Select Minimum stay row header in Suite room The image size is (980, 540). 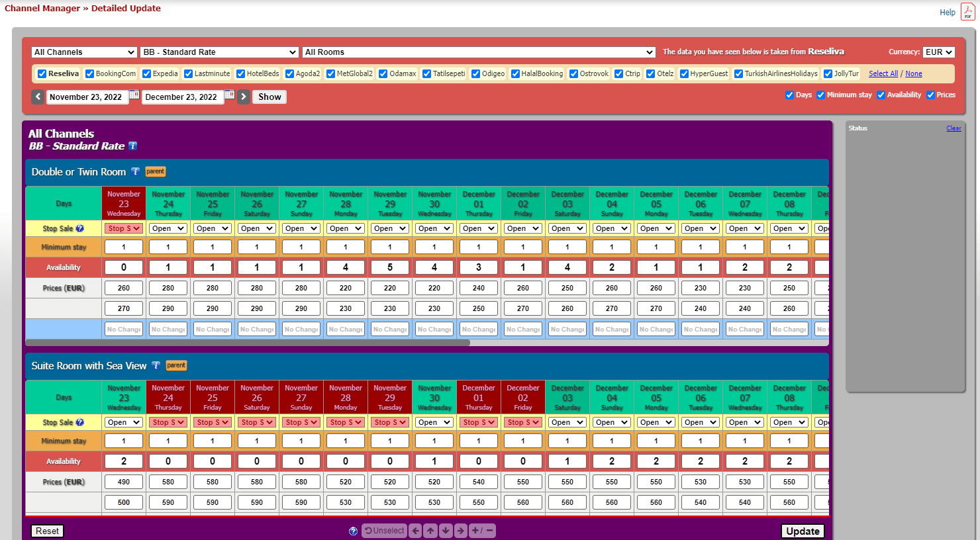tap(64, 441)
